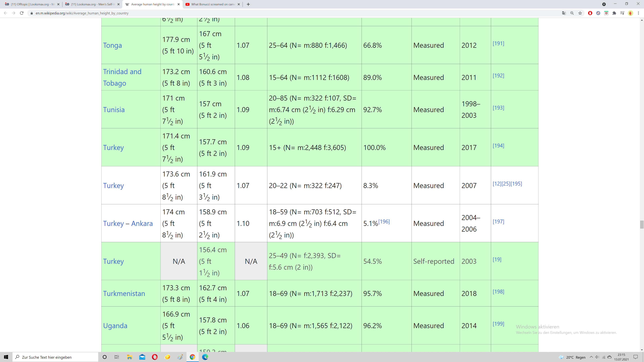The image size is (644, 362).
Task: Open the Tunisia country link
Action: tap(114, 109)
